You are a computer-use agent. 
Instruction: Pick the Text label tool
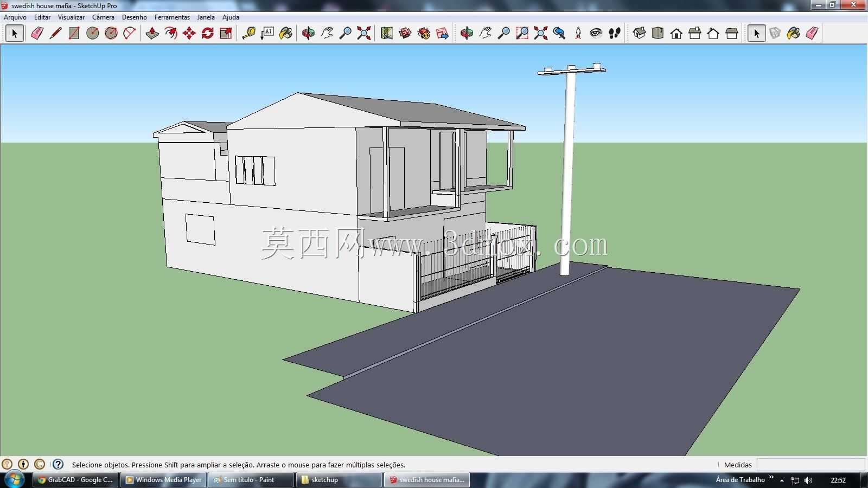(267, 34)
